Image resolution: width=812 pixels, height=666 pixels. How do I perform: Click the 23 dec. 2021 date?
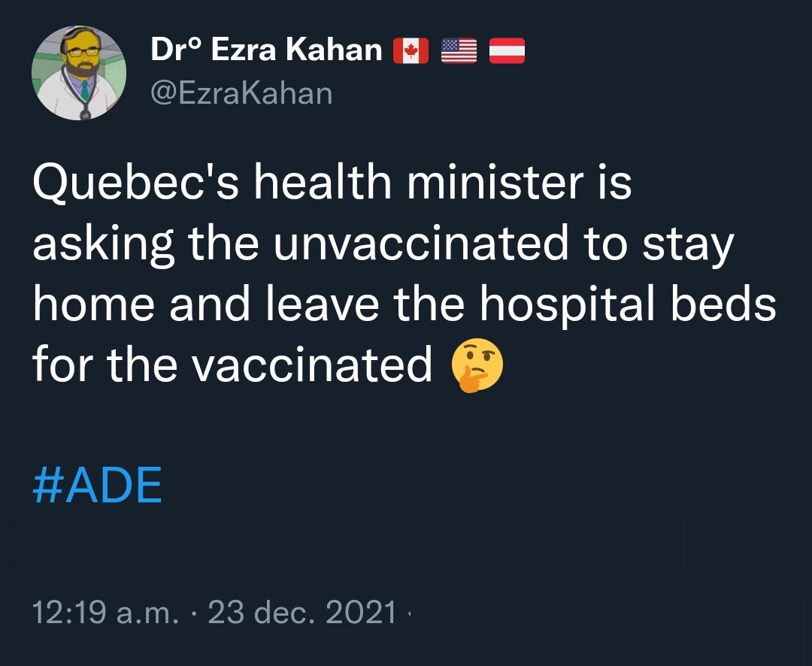point(302,613)
